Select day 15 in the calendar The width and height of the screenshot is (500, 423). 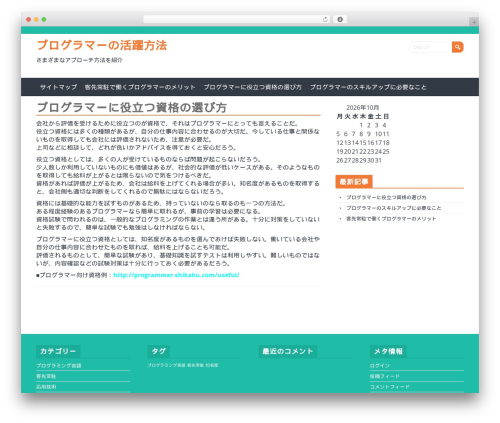363,143
